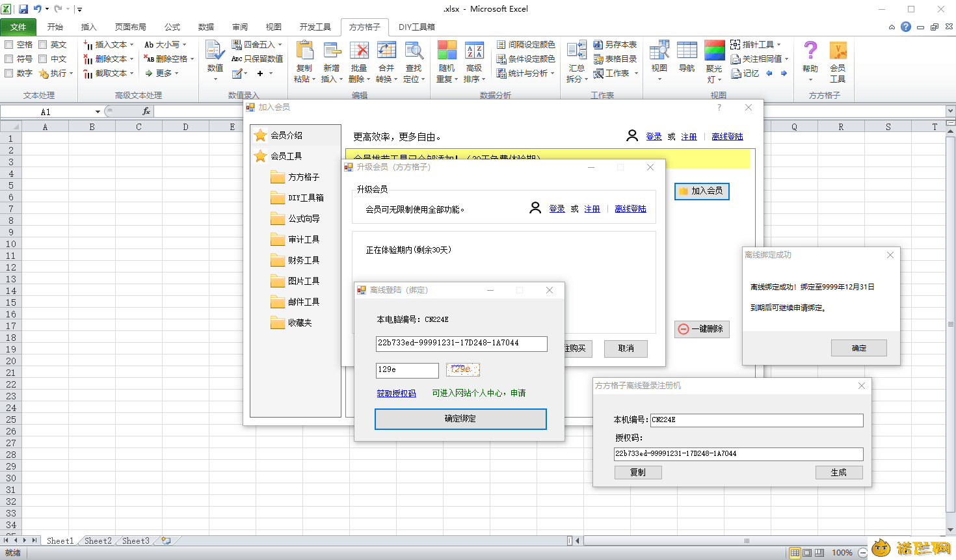
Task: Click the Undo icon in quick access toolbar
Action: click(x=37, y=9)
